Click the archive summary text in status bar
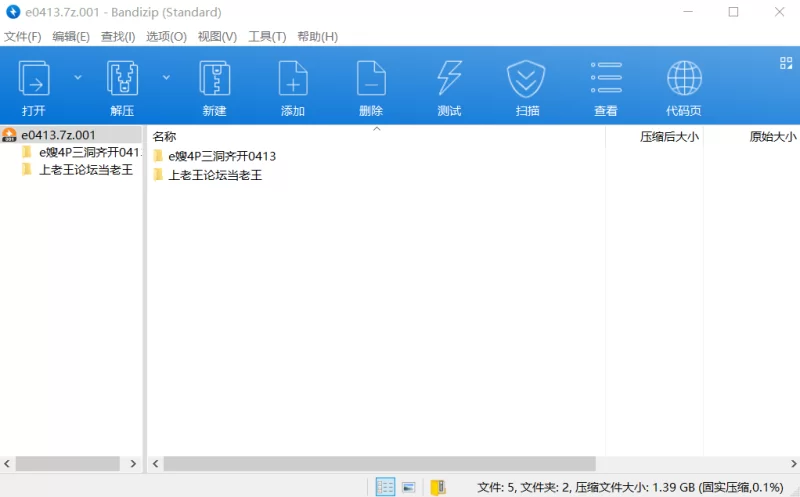800x497 pixels. coord(630,487)
